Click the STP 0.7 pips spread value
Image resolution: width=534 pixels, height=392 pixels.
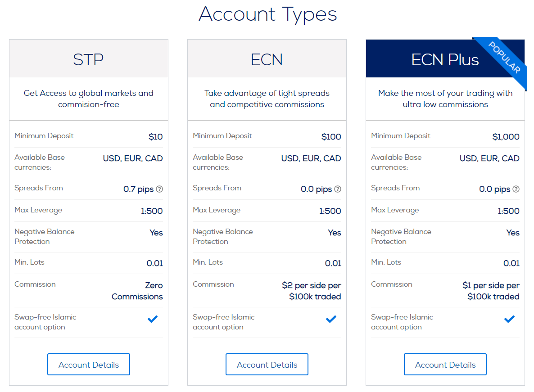(138, 189)
